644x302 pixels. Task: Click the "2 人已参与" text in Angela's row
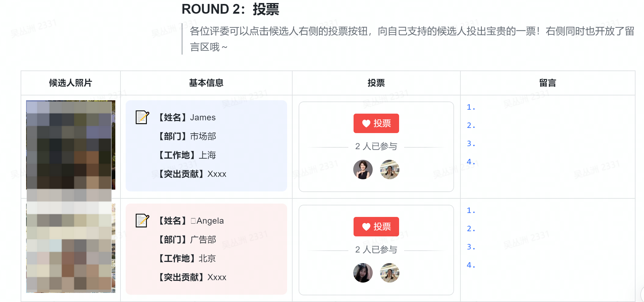pyautogui.click(x=376, y=250)
